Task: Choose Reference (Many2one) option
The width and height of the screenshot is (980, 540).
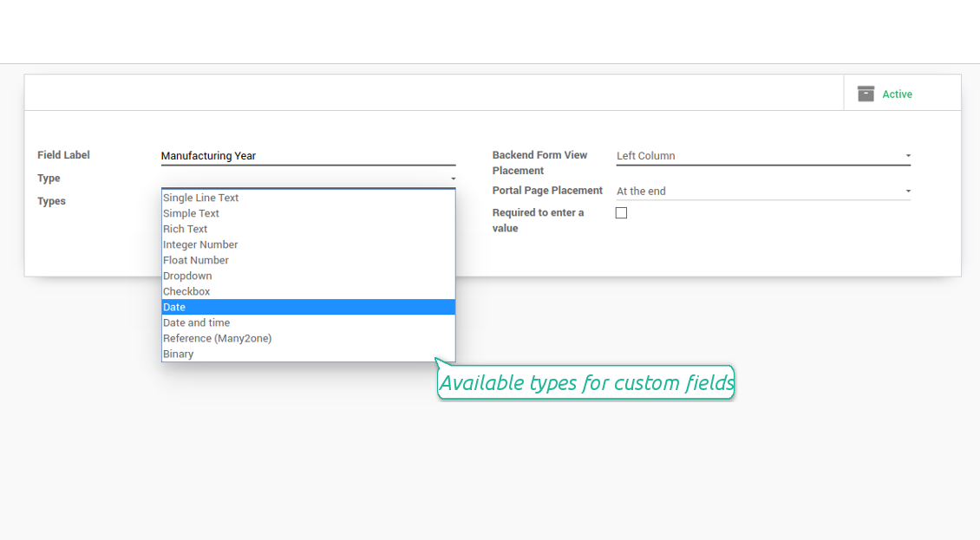Action: click(308, 338)
